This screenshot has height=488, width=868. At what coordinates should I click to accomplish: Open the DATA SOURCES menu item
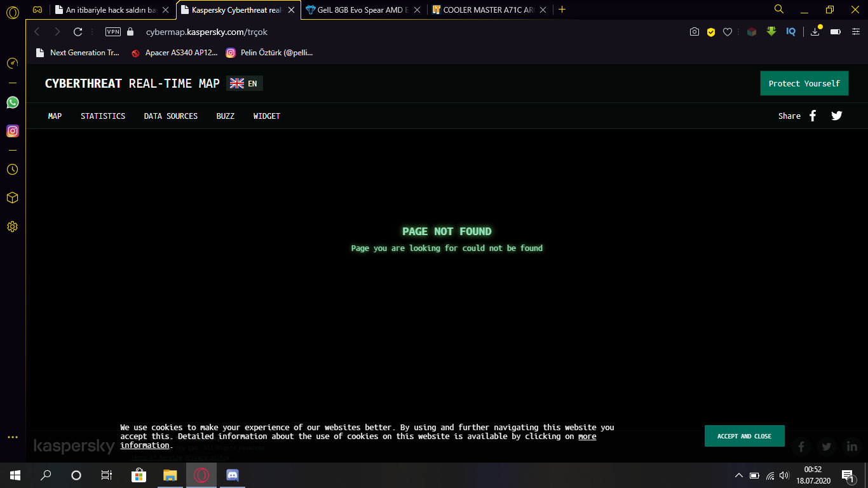[x=171, y=116]
